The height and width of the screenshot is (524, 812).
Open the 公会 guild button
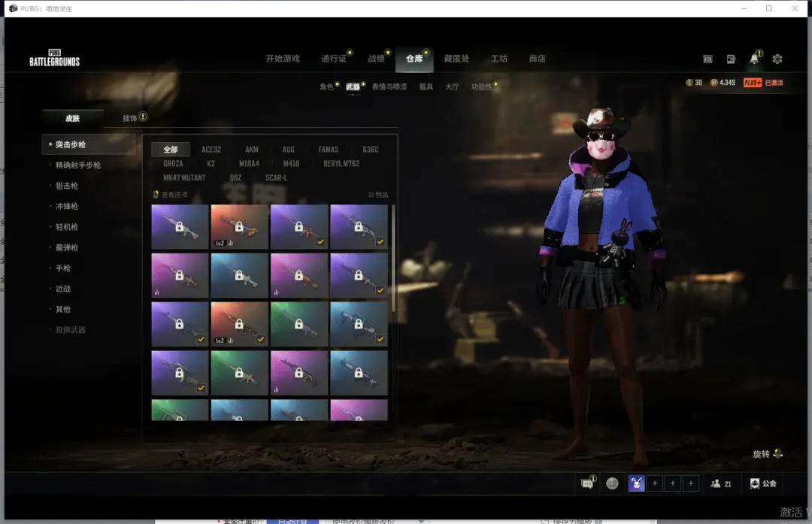pos(763,483)
